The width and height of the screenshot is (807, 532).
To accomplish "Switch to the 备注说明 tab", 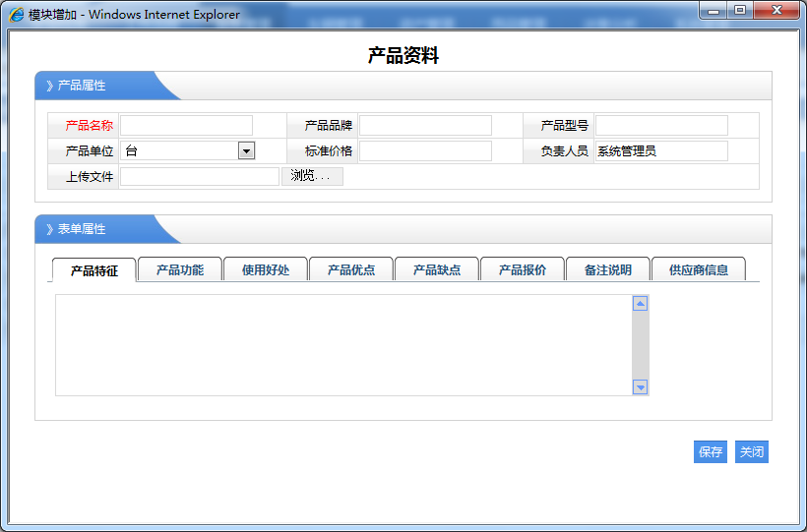I will pyautogui.click(x=608, y=269).
